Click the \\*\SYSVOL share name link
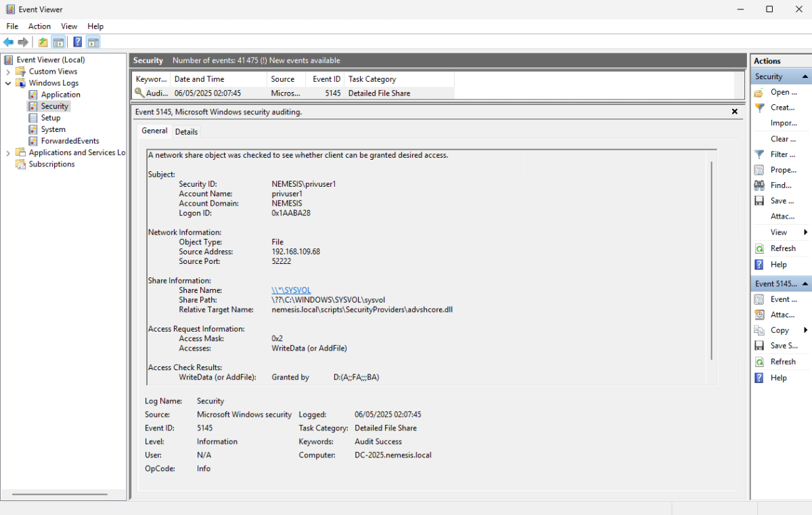Viewport: 812px width, 515px height. coord(291,290)
